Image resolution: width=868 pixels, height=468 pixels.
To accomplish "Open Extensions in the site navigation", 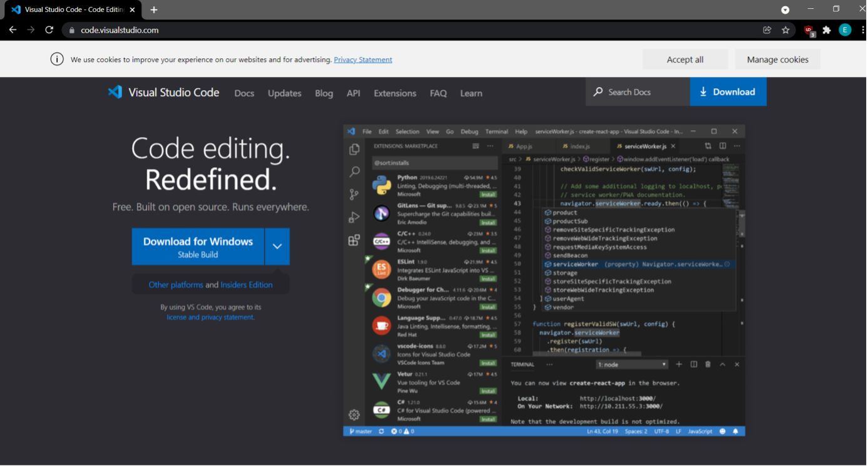I will tap(395, 93).
